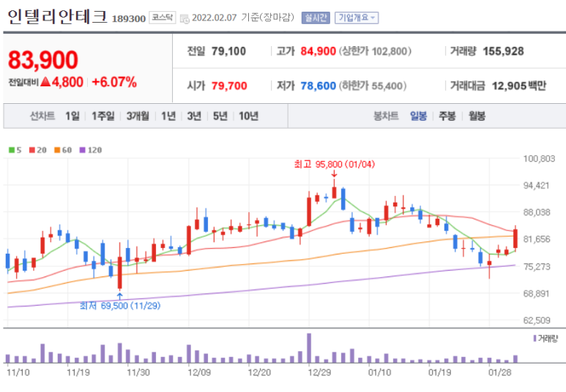Screen dimensions: 566x392
Task: Click the 코스닥 market badge
Action: [163, 18]
